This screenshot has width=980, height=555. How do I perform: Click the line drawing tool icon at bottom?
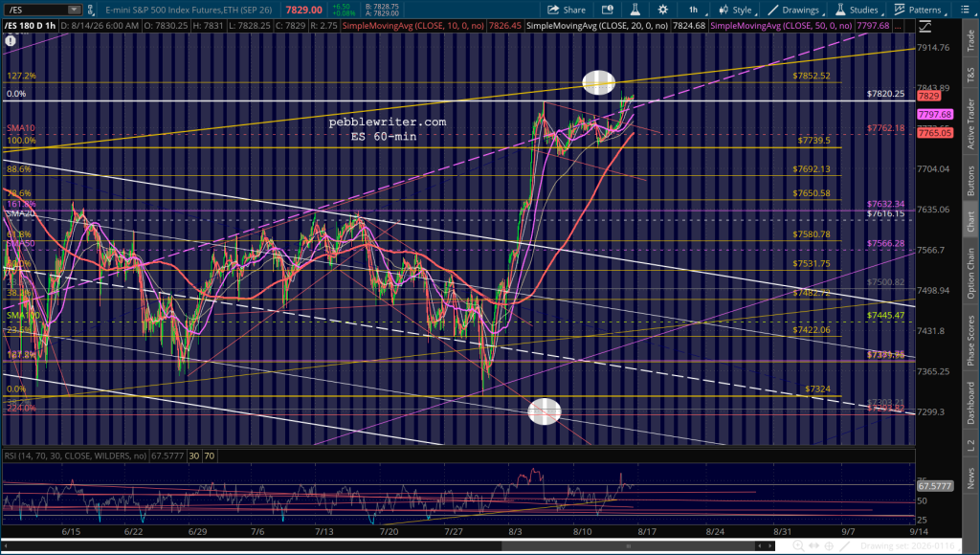(844, 546)
